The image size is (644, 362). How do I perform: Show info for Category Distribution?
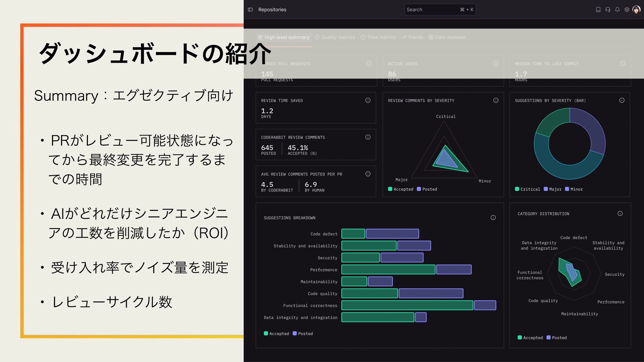[x=620, y=214]
